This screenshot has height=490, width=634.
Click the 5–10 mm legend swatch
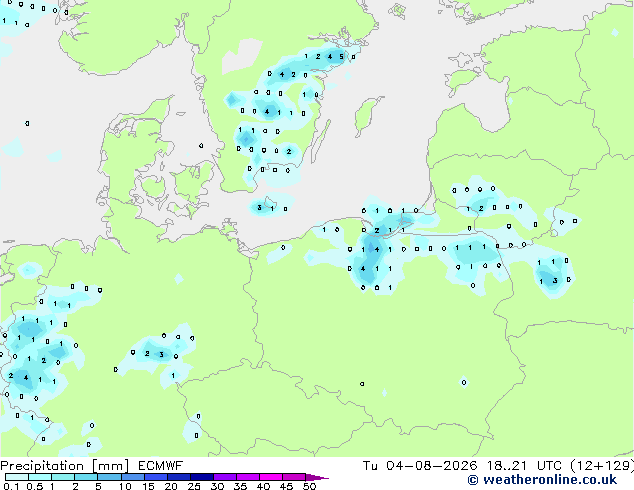[109, 477]
